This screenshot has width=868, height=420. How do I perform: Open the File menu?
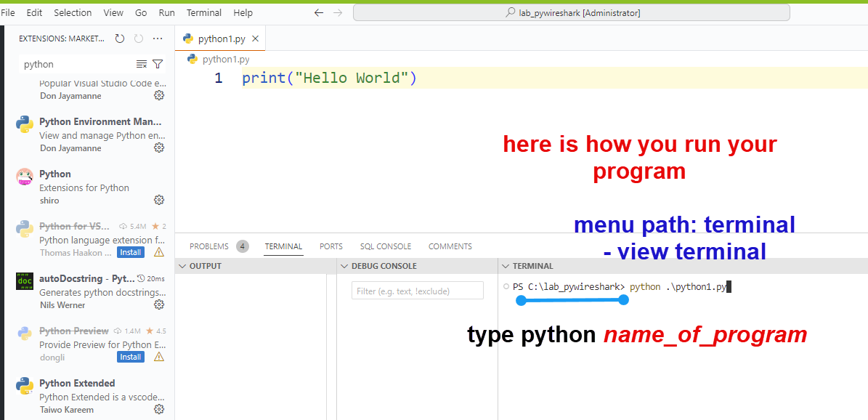pyautogui.click(x=8, y=12)
